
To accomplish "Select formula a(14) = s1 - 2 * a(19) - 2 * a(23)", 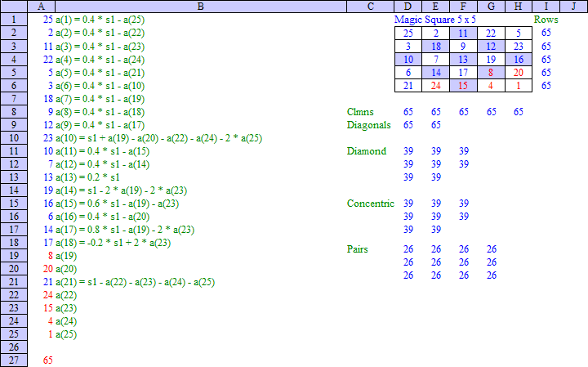I will 122,190.
